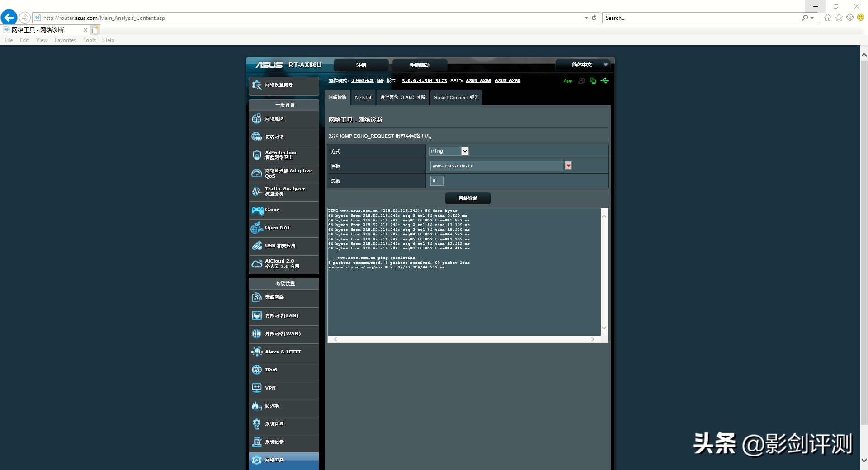Open the 内部网络(LAN) icon

click(x=257, y=315)
